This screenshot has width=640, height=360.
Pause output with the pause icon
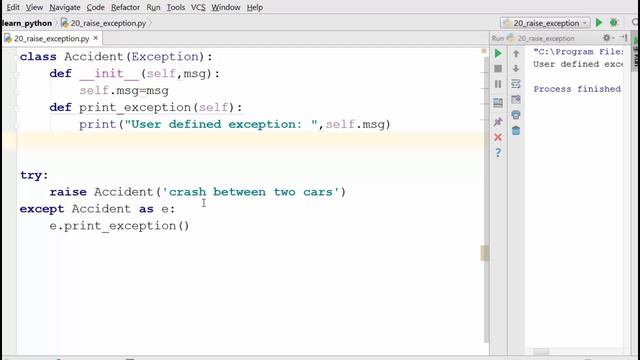coord(498,84)
